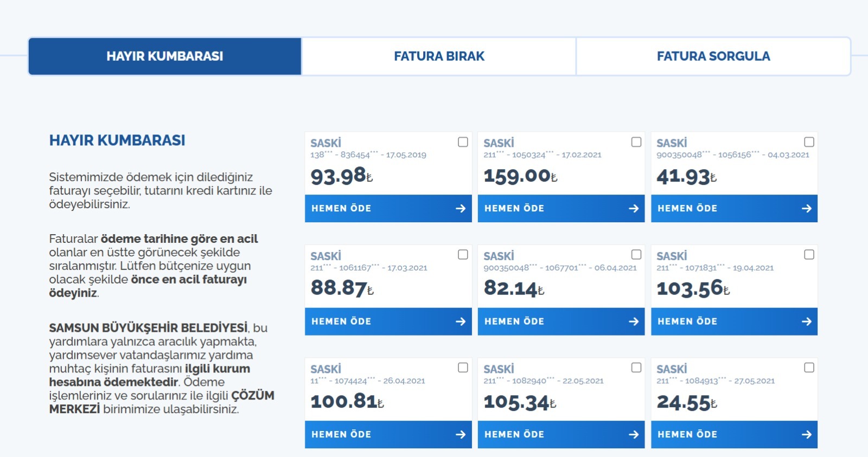Click the arrow icon on the 159.00₺ bill
Screen dimensions: 868x457
coord(634,209)
